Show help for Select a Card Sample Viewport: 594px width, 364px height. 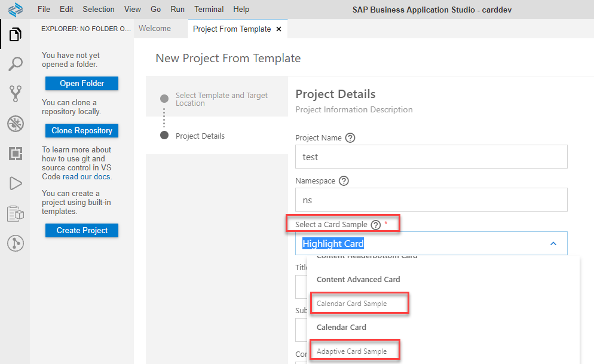coord(375,225)
